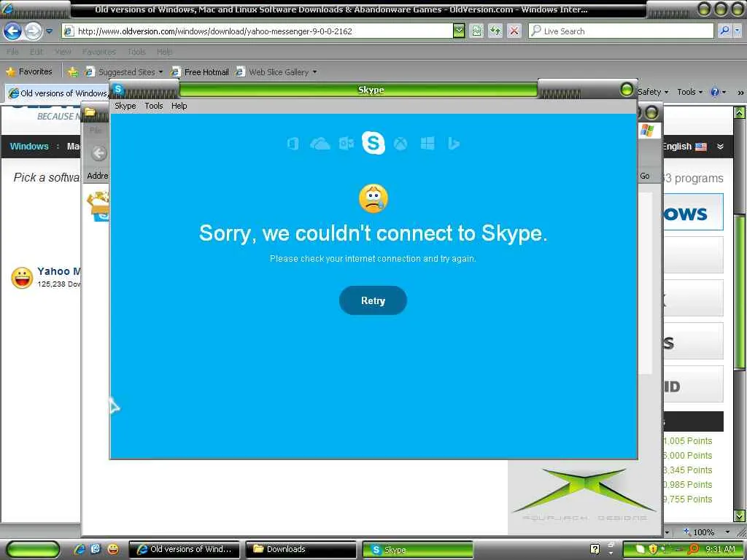
Task: Click Windows link on OldVersion site nav
Action: pyautogui.click(x=29, y=146)
